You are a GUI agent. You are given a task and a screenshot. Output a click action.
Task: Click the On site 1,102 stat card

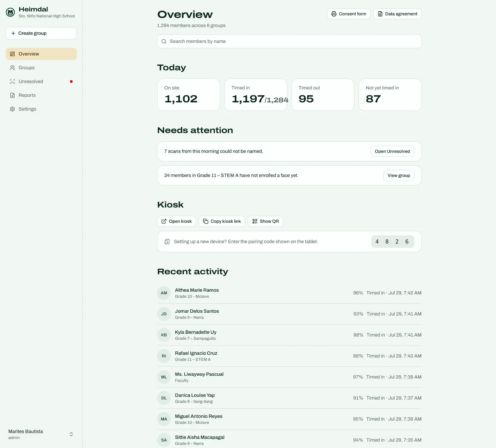[188, 95]
